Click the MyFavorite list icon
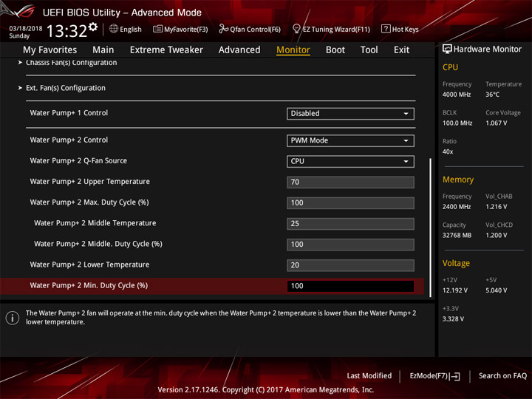Image resolution: width=532 pixels, height=399 pixels. (x=157, y=29)
